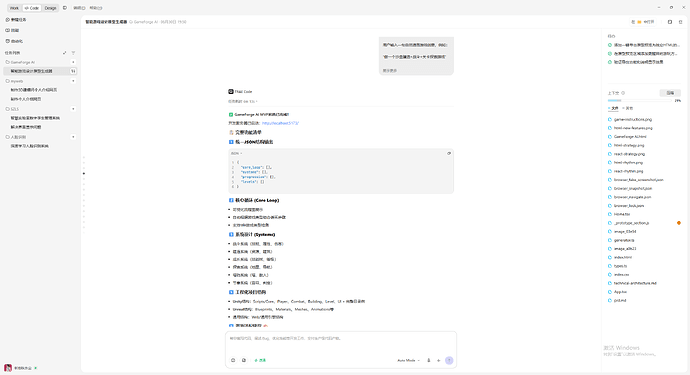Select the myweb project folder

click(14, 81)
